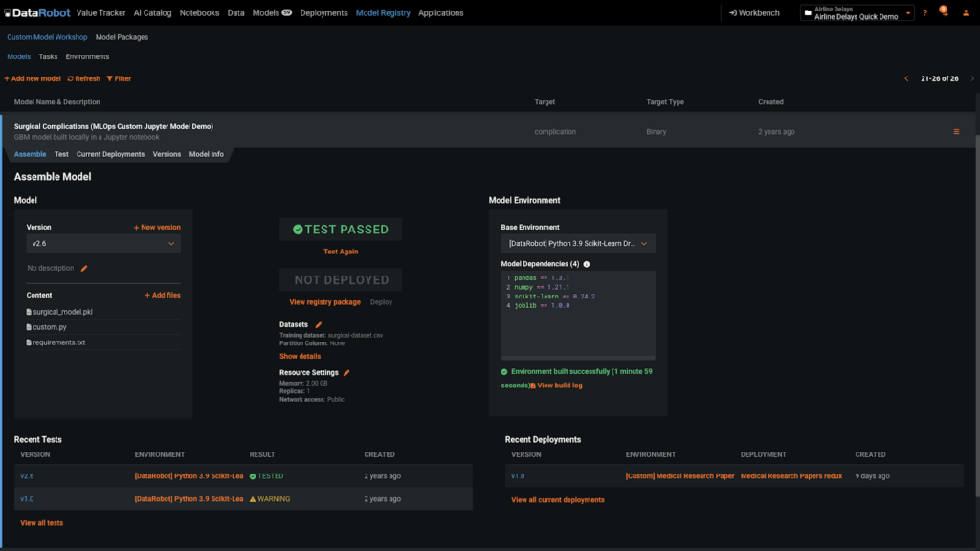Click the Test Again link

341,252
